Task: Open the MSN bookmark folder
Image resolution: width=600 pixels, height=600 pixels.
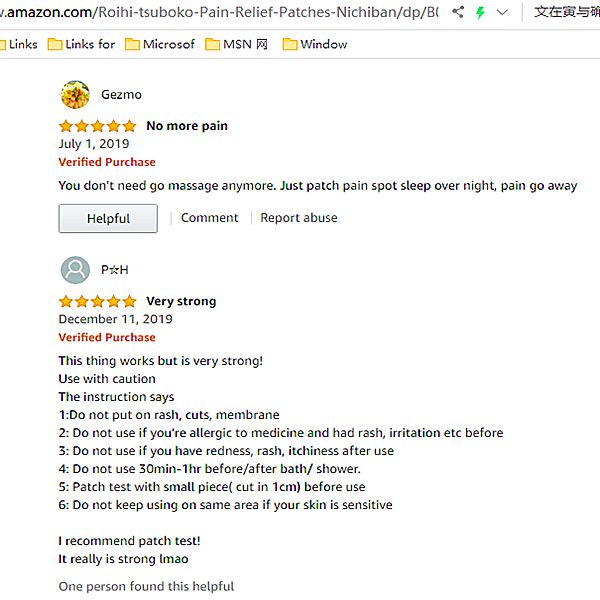Action: [x=237, y=44]
